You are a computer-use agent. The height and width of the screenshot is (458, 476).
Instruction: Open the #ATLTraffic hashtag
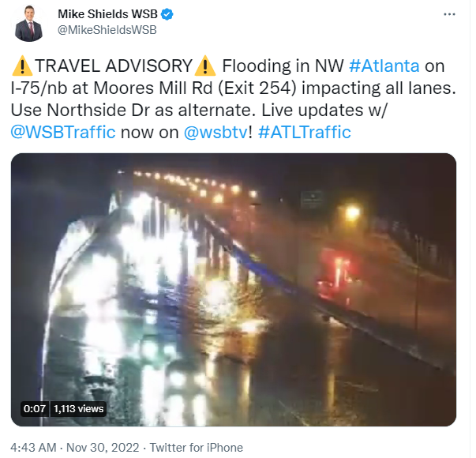pos(304,132)
